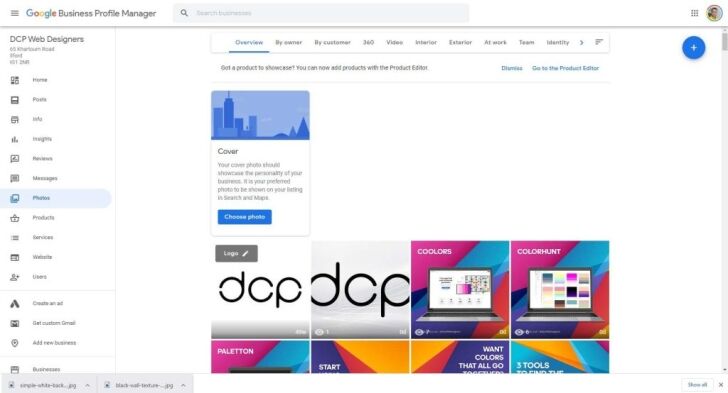Screen dimensions: 728x393
Task: Open the account profile avatar
Action: (714, 13)
